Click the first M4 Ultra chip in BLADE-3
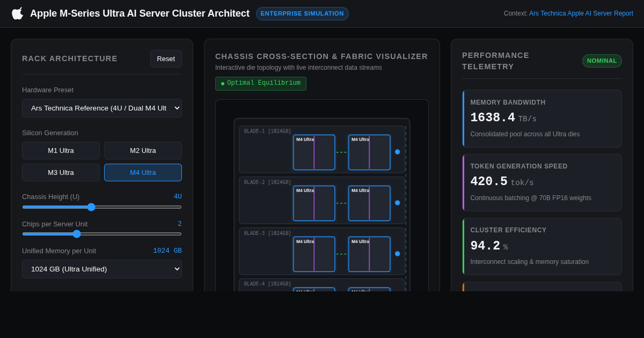This screenshot has height=338, width=644. [x=314, y=254]
